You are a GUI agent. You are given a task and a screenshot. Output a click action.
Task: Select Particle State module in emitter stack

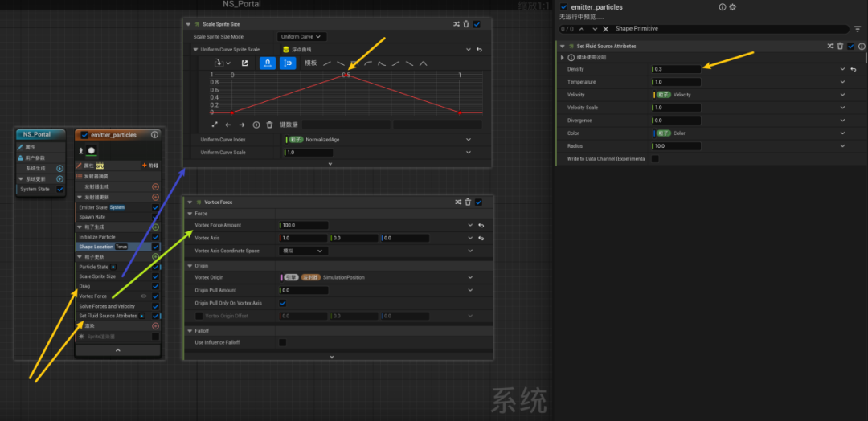[94, 267]
